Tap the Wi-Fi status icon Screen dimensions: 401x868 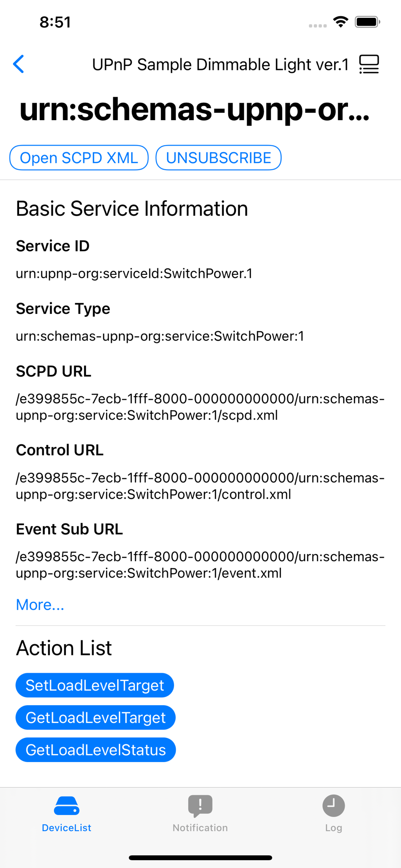pyautogui.click(x=341, y=22)
